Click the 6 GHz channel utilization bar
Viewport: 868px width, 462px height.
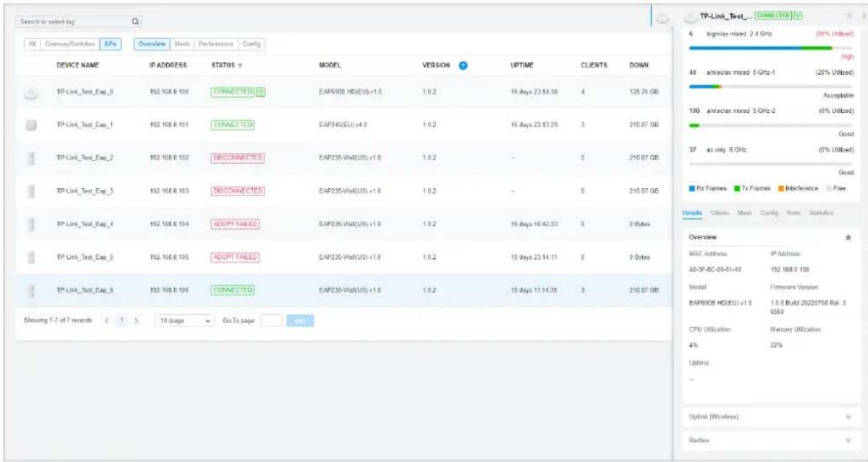[x=771, y=162]
